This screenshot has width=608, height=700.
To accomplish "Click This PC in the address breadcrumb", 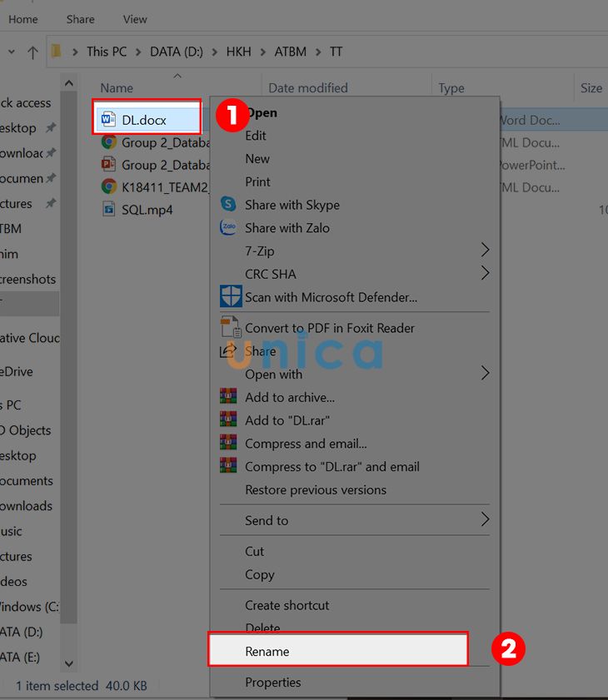I will coord(107,52).
